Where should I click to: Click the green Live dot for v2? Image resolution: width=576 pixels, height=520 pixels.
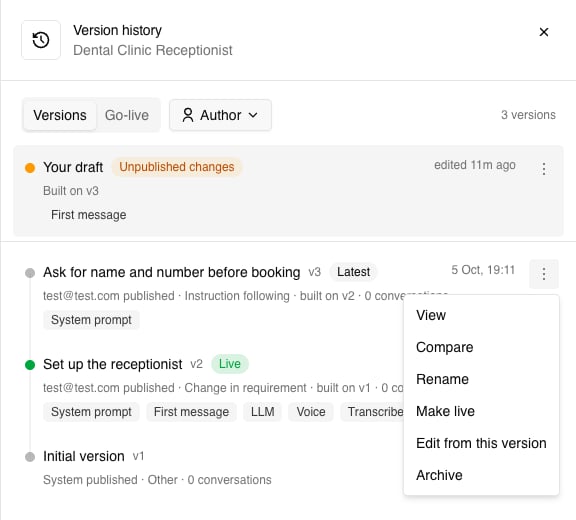[x=30, y=365]
